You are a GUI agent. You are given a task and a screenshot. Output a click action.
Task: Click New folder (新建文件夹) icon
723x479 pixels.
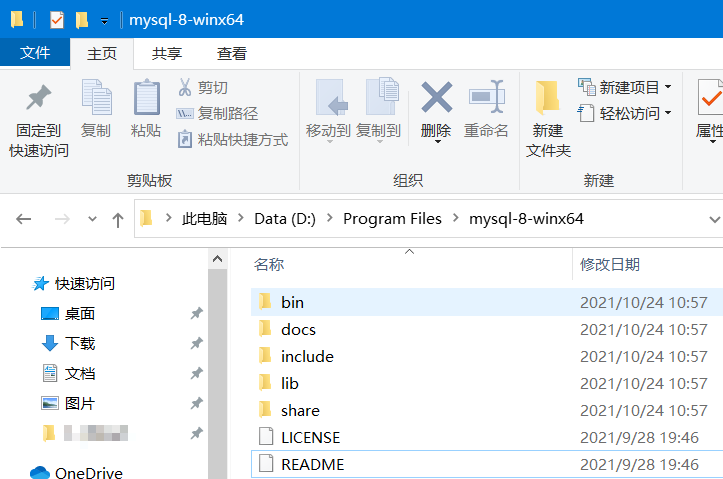(547, 97)
